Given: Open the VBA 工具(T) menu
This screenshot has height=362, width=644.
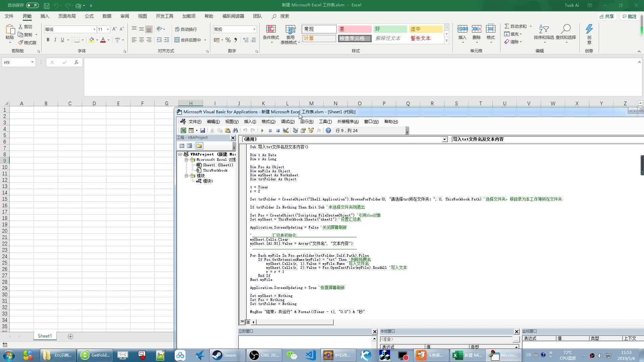Looking at the screenshot, I should tap(325, 122).
